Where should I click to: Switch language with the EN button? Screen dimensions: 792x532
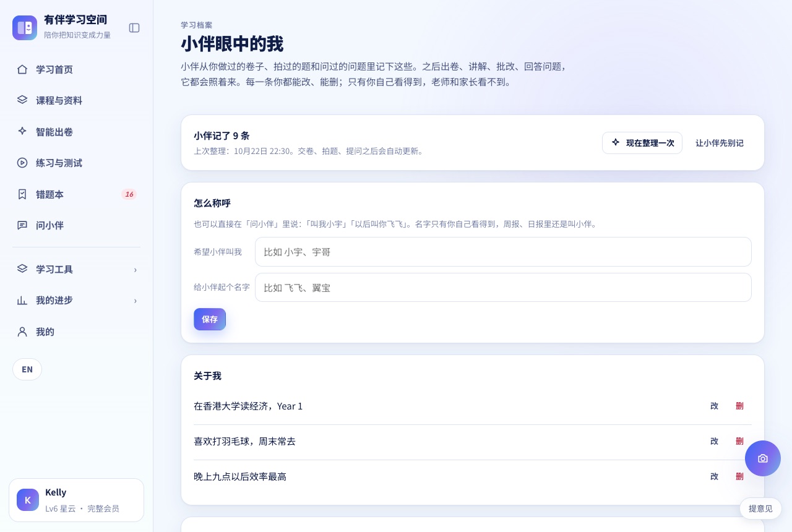27,369
